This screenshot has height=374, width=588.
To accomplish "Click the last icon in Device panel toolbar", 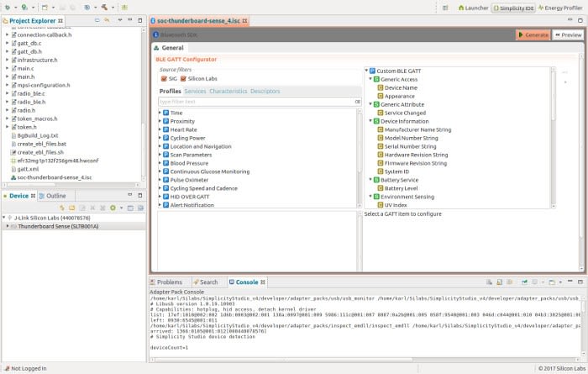I will [140, 208].
